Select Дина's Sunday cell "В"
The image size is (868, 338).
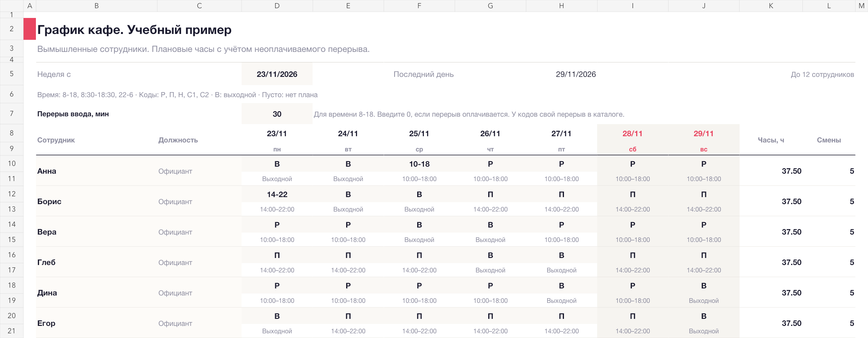pos(703,286)
